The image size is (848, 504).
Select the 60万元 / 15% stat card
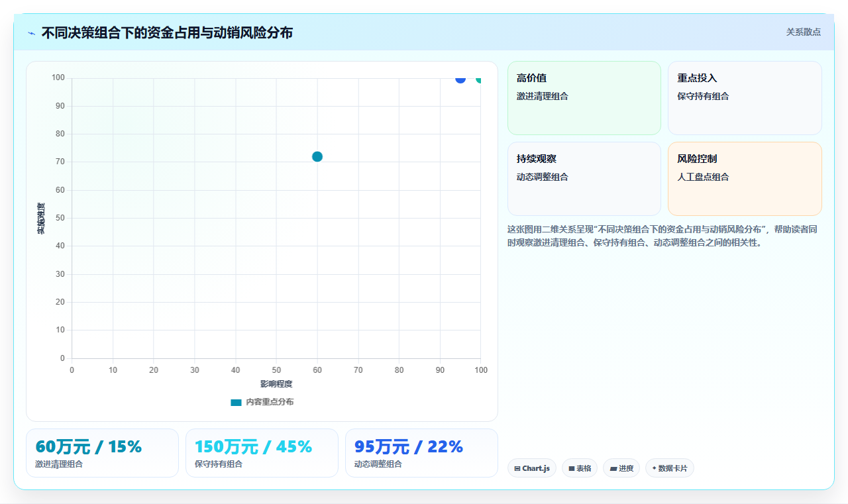[x=102, y=453]
